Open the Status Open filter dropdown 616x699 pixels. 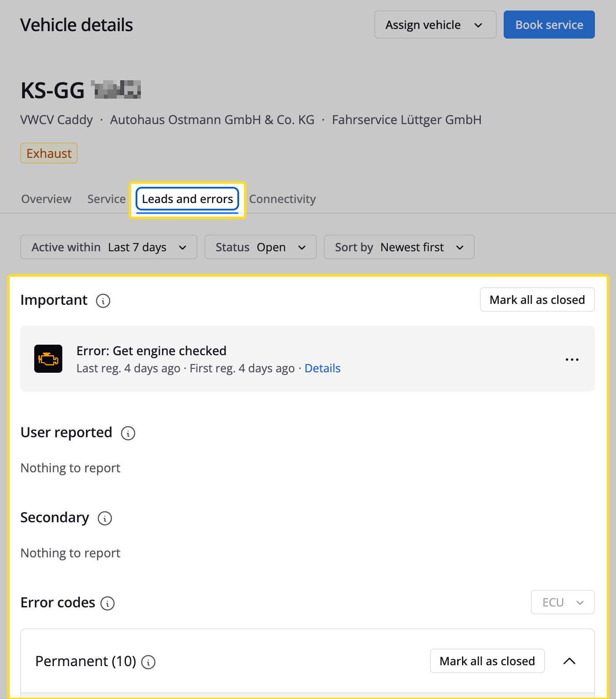coord(260,247)
